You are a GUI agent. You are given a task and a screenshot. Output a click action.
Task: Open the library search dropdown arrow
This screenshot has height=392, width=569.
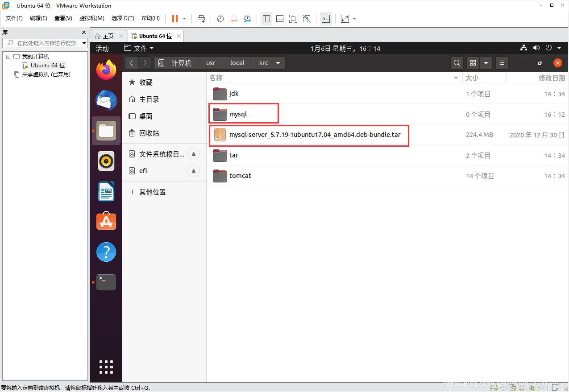tap(84, 43)
